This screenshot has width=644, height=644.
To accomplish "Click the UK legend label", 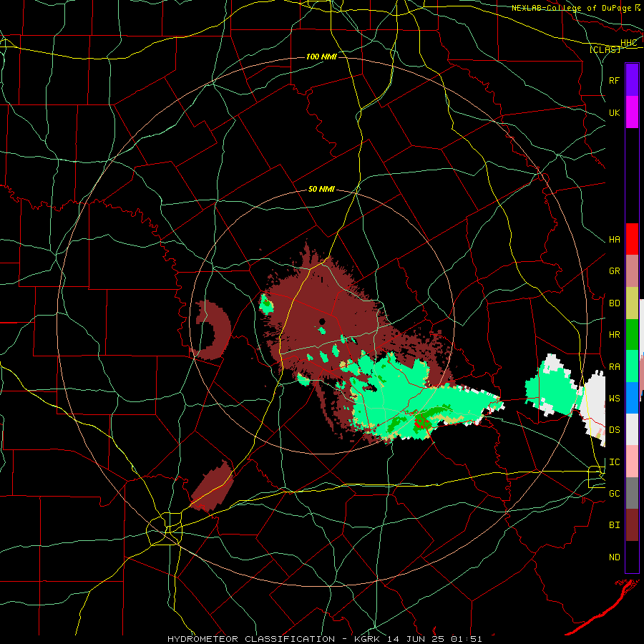I will click(x=614, y=113).
